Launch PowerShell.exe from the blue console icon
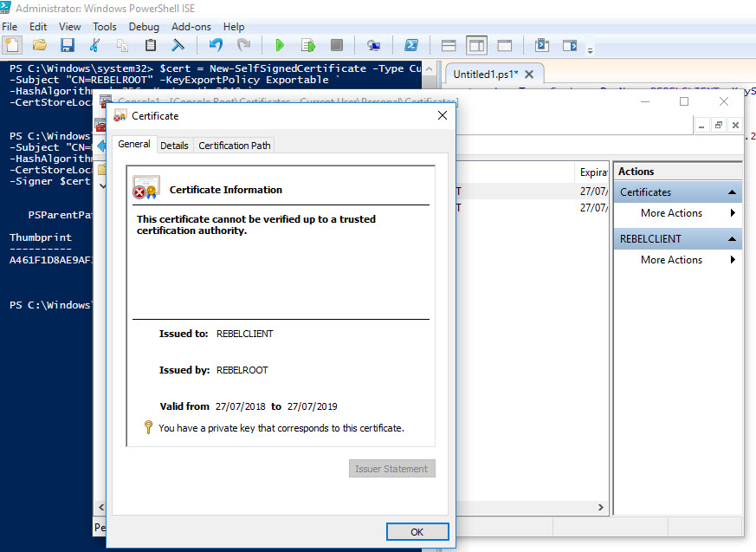 coord(410,45)
